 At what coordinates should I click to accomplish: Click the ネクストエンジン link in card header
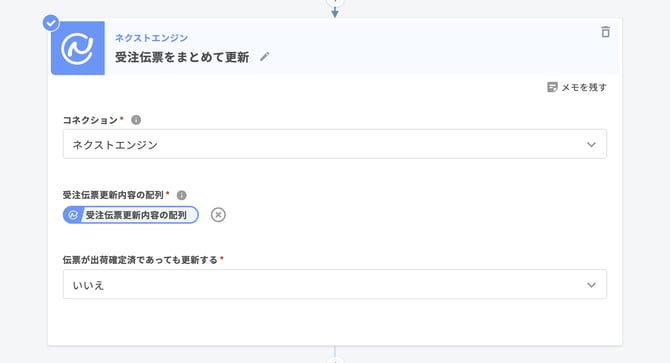151,38
